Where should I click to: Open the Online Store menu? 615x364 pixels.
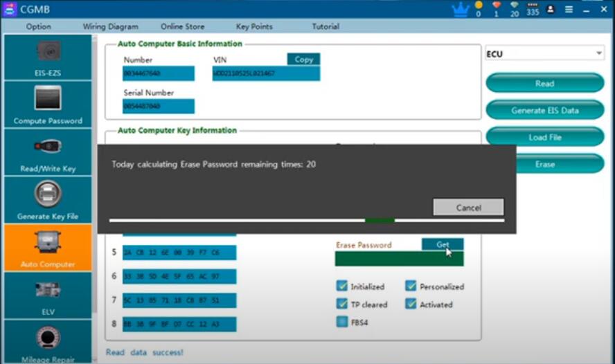182,26
